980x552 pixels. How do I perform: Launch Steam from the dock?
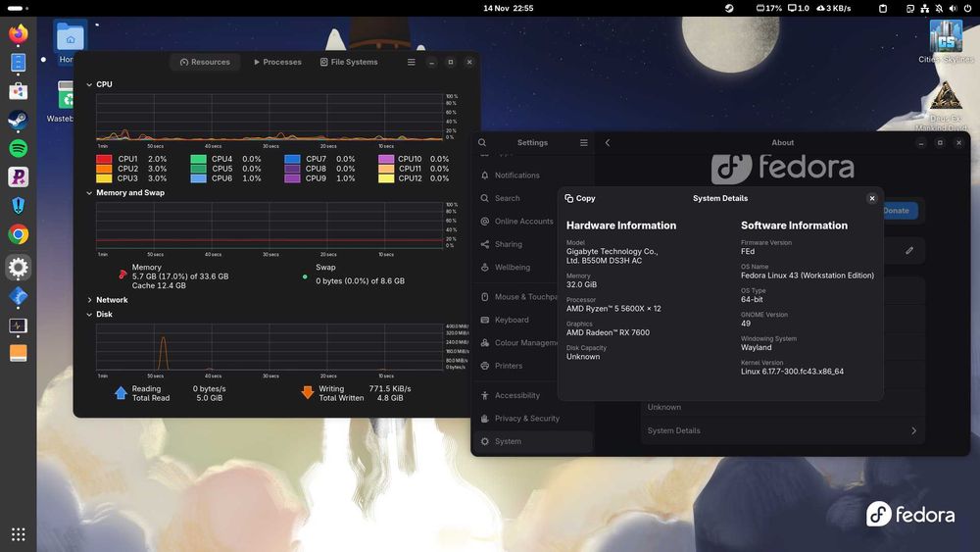(x=18, y=120)
